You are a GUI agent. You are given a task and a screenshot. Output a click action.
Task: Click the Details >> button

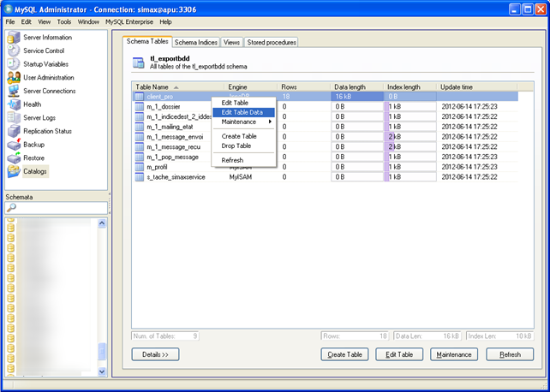(155, 354)
